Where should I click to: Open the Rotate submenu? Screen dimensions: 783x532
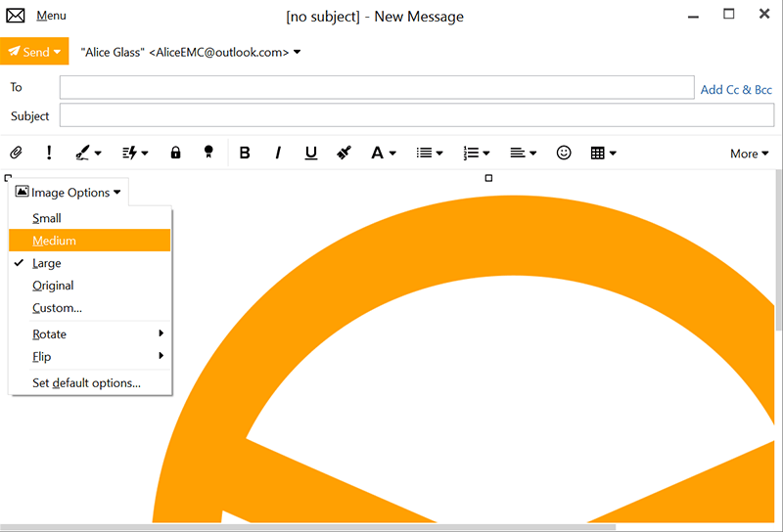coord(90,333)
